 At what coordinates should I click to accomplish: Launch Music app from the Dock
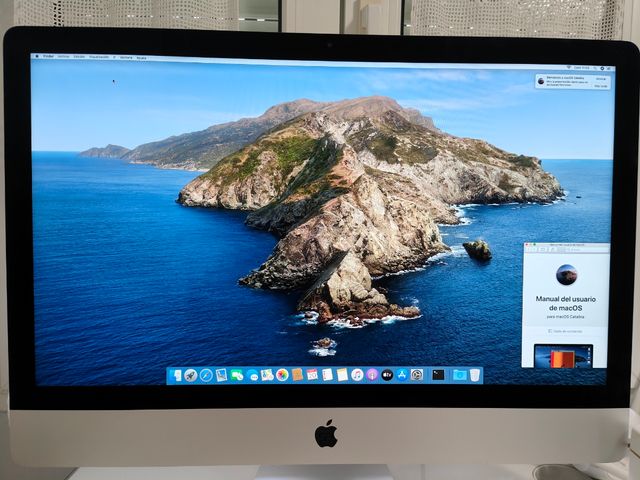coord(357,375)
